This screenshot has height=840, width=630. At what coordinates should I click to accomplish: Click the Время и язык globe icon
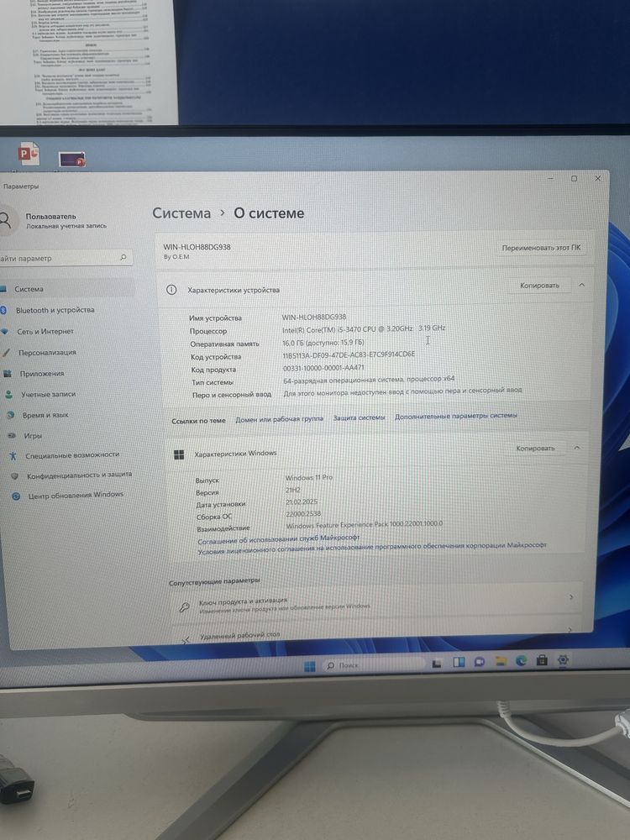coord(10,415)
